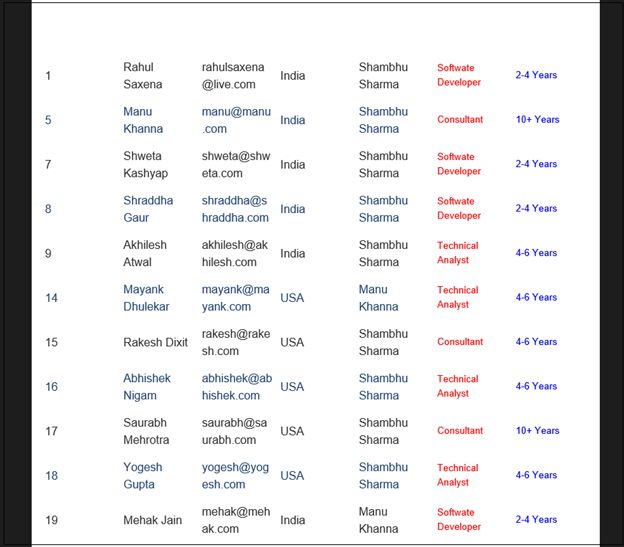Select the name Shweta Kashyap
Image resolution: width=624 pixels, height=547 pixels.
coord(147,164)
